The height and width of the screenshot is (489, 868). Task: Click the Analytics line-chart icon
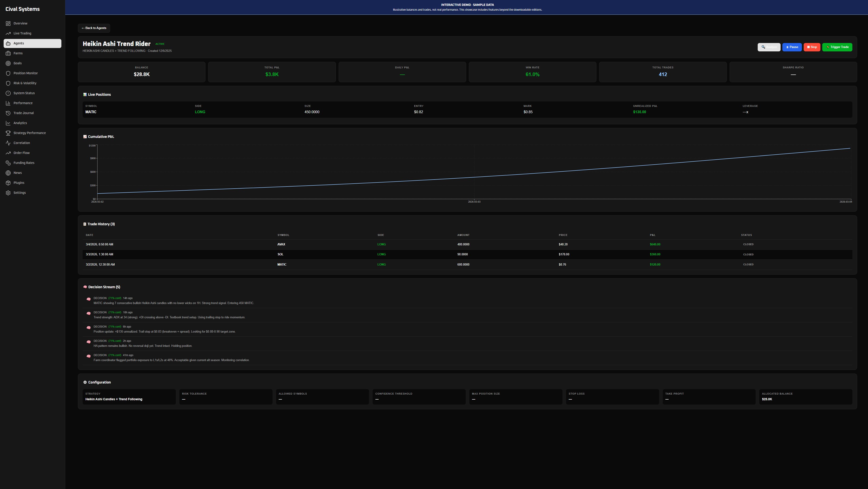[8, 123]
